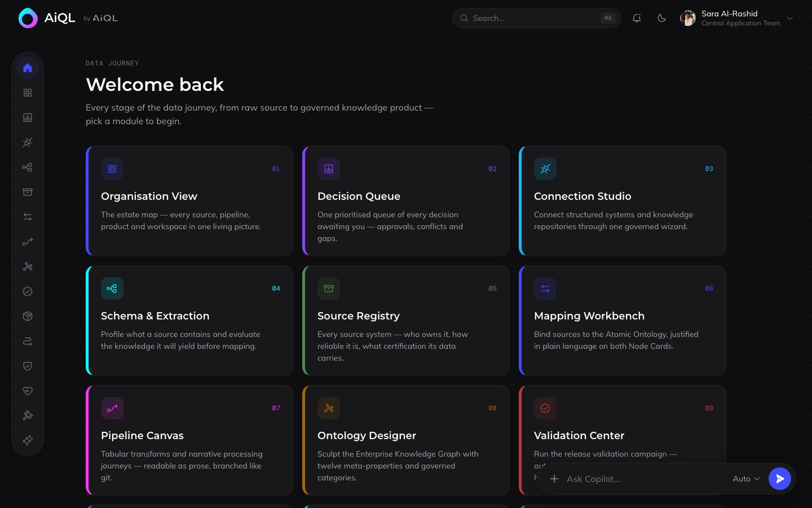The width and height of the screenshot is (812, 508).
Task: Click the Home icon in sidebar
Action: [28, 68]
